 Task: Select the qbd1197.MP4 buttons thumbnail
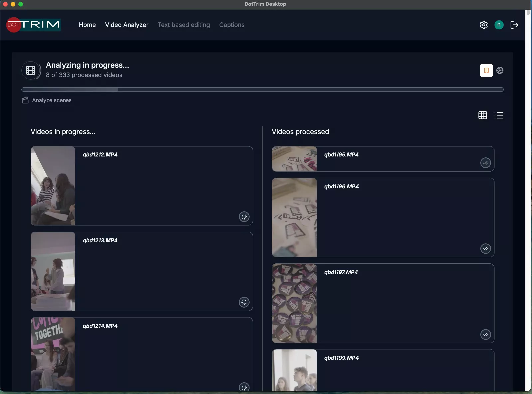(294, 303)
